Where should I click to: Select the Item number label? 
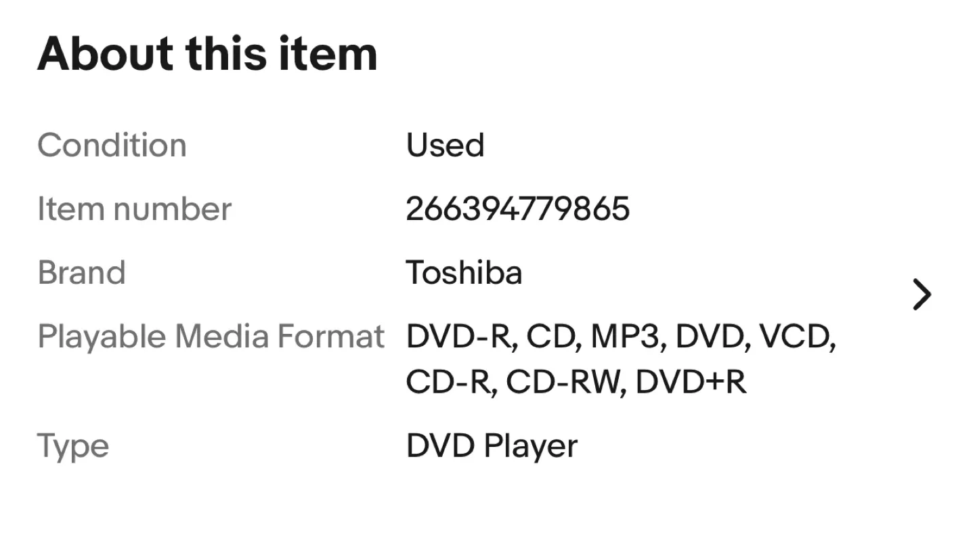(135, 209)
